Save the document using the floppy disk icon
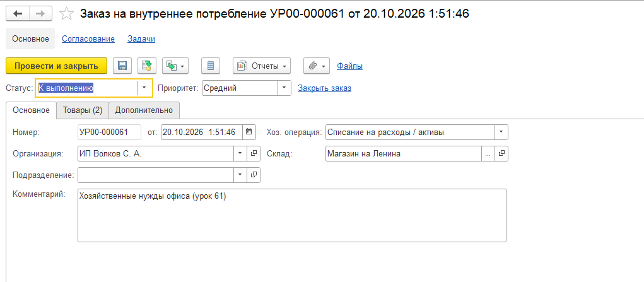The width and height of the screenshot is (644, 282). point(122,66)
